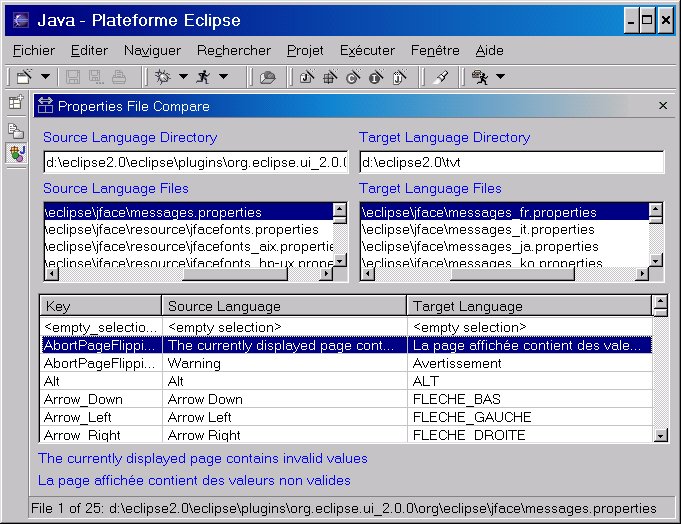681x524 pixels.
Task: Click the New Scrapbook Page icon
Action: pos(400,77)
